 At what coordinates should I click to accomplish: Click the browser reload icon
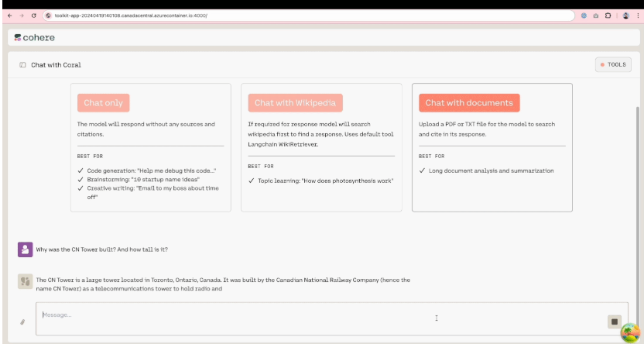pyautogui.click(x=34, y=15)
